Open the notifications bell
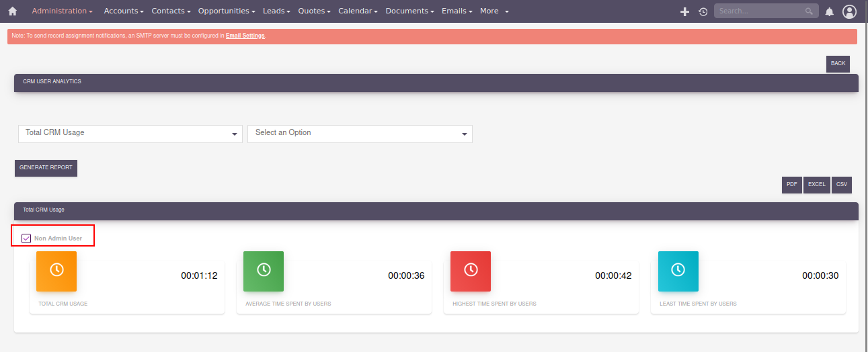Viewport: 868px width, 352px height. (x=829, y=11)
